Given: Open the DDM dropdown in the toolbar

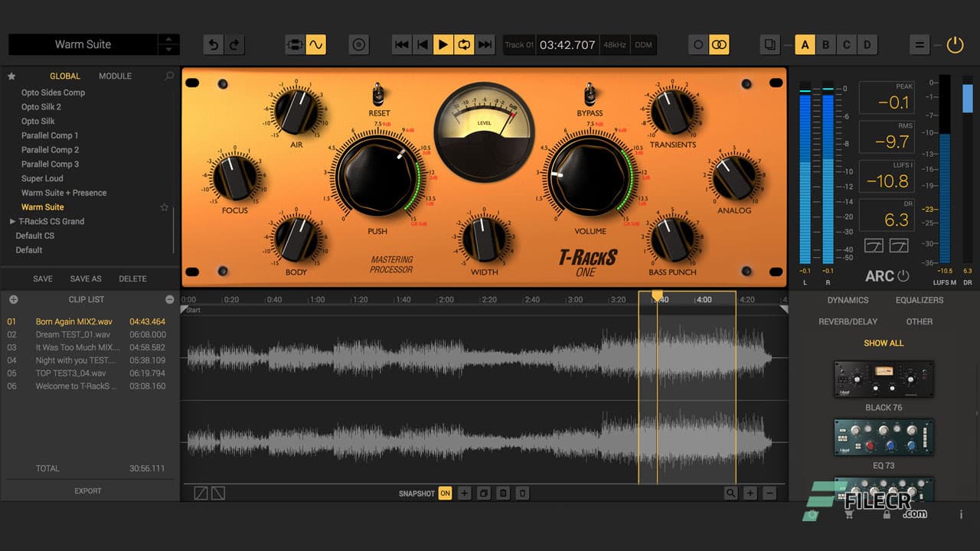Looking at the screenshot, I should coord(643,44).
